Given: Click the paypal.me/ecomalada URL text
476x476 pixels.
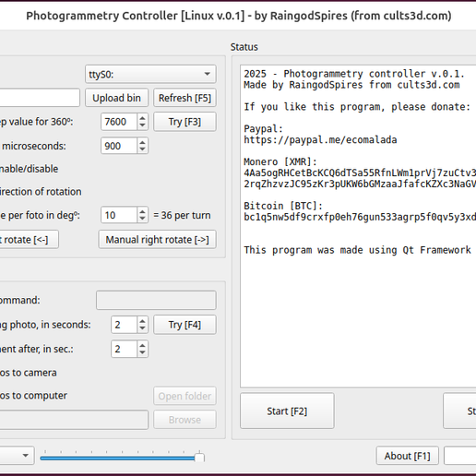Looking at the screenshot, I should pyautogui.click(x=320, y=140).
